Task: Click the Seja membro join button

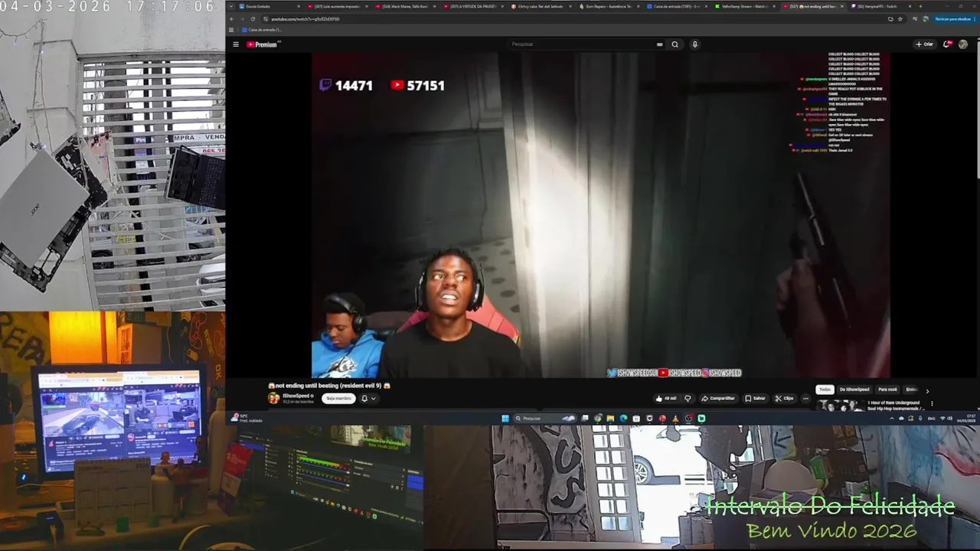Action: (338, 398)
